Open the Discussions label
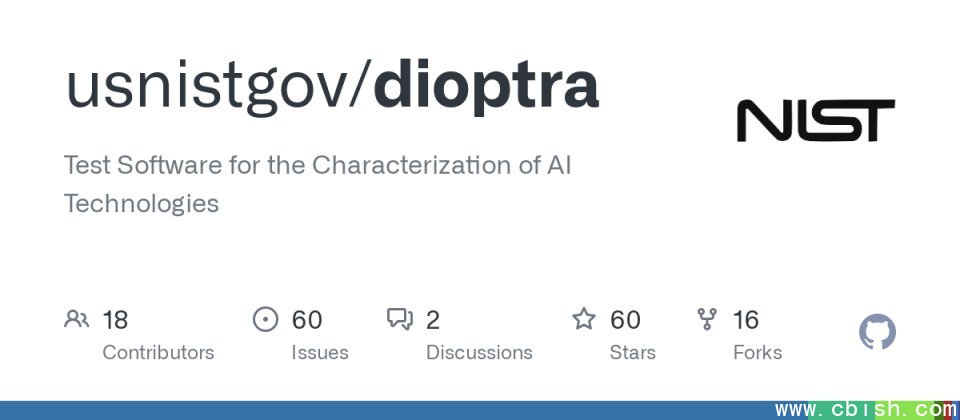This screenshot has width=960, height=420. point(479,353)
